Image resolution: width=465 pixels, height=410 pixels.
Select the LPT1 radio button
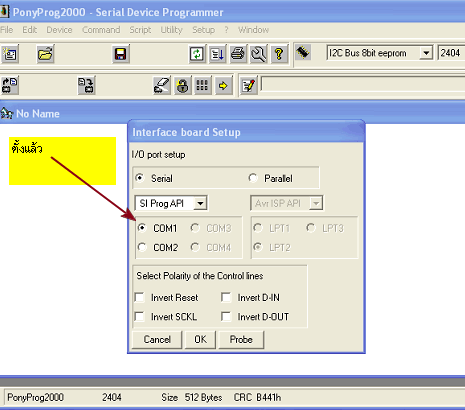(x=258, y=228)
